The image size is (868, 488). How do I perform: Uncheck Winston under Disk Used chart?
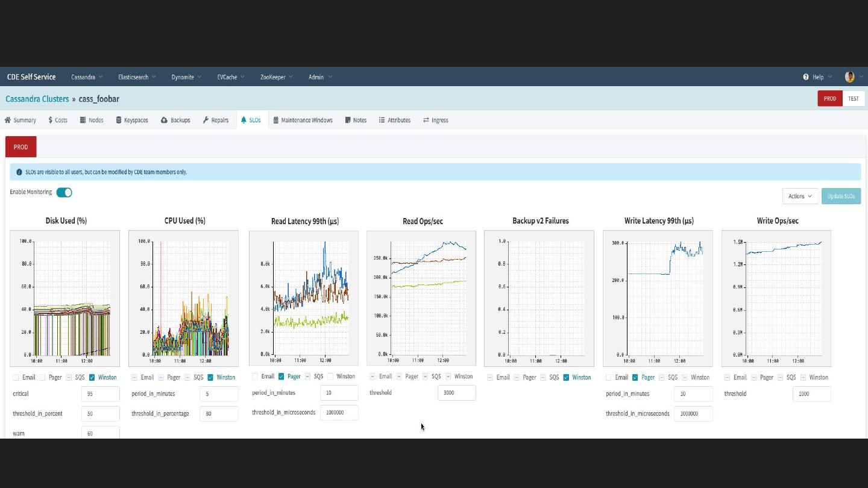(92, 377)
